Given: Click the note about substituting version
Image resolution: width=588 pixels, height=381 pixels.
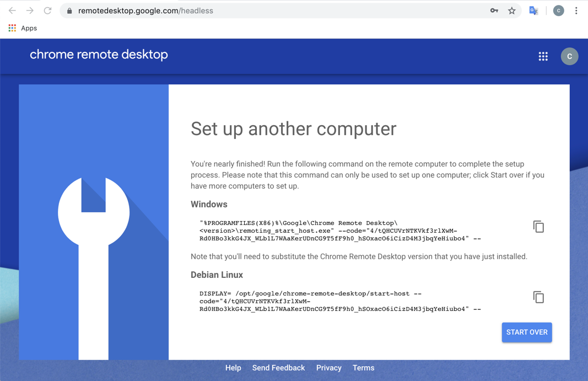Looking at the screenshot, I should (x=359, y=256).
